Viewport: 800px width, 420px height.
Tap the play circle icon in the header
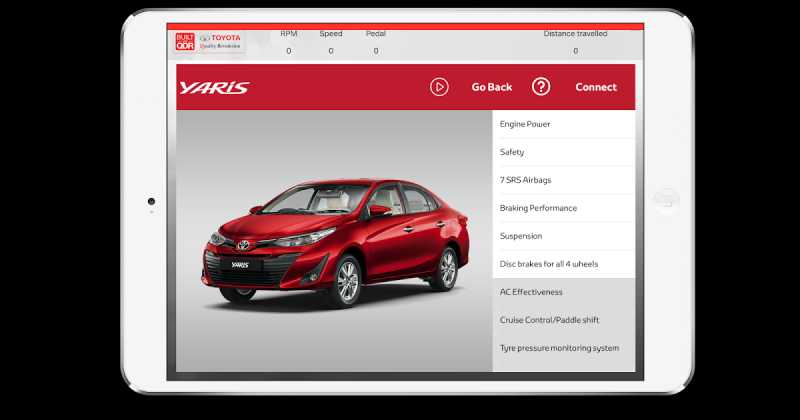point(439,87)
